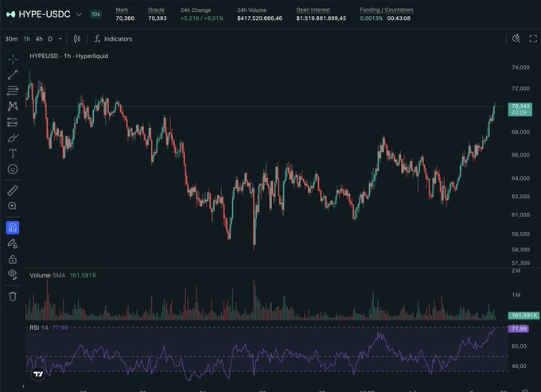Screen dimensions: 541x392
Task: Click the RSI value 77,99 tag
Action: click(519, 328)
